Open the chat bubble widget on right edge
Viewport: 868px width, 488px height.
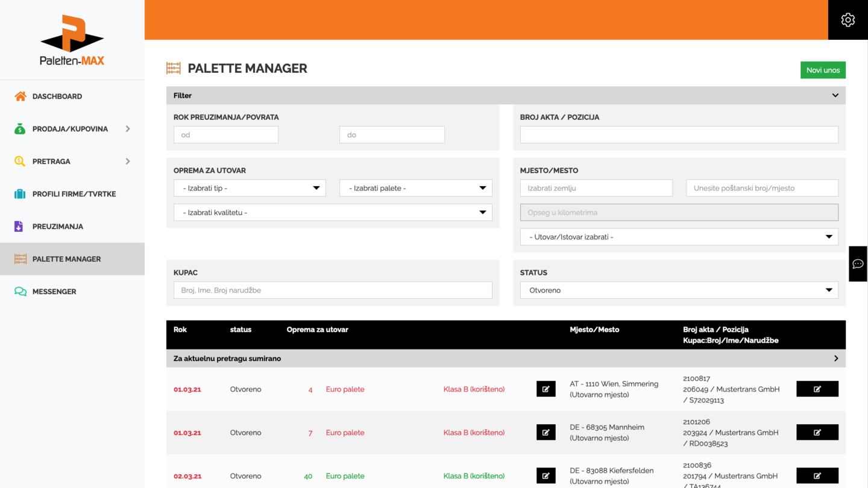click(x=858, y=264)
